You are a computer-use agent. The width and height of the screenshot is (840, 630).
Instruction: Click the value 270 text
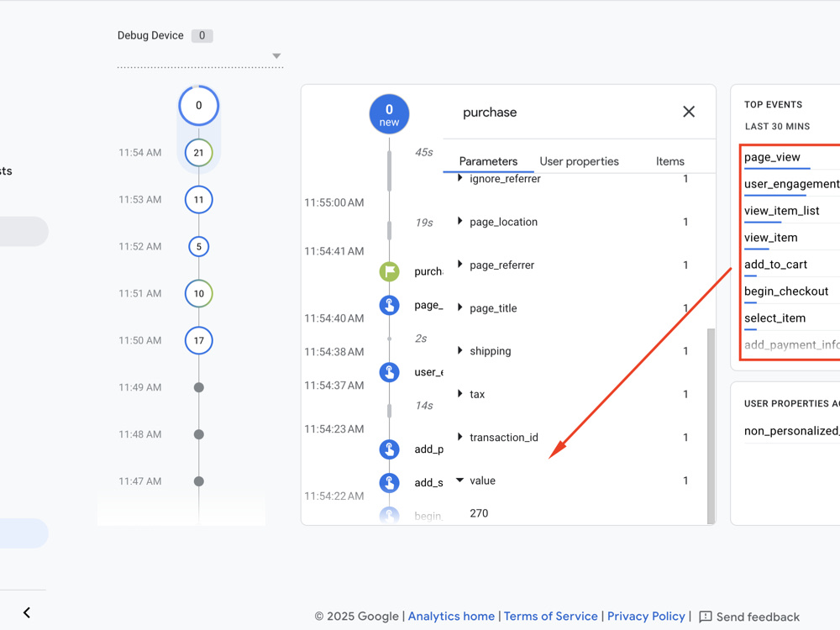pos(479,513)
